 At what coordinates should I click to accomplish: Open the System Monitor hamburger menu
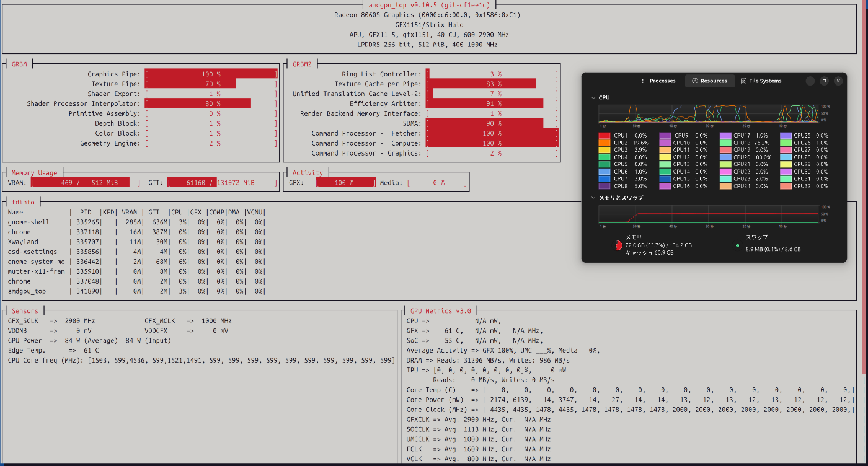click(795, 81)
